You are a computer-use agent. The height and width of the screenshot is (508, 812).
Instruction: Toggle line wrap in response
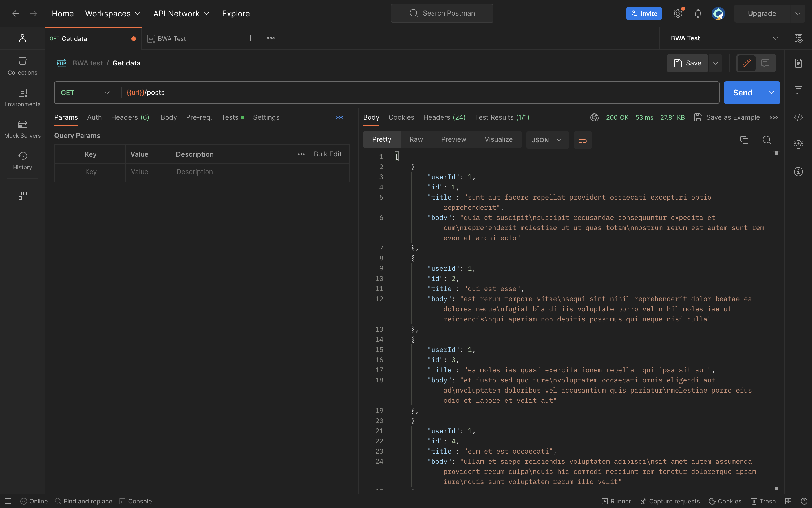(582, 140)
